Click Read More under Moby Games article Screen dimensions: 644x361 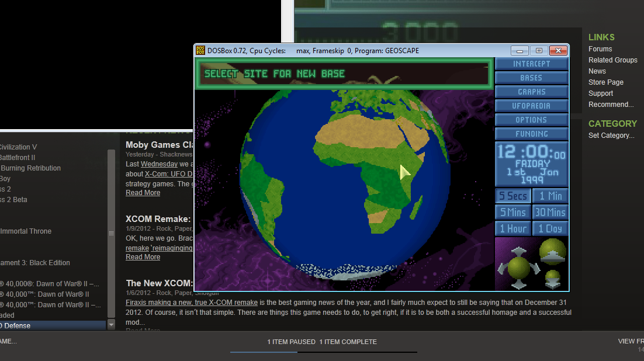143,193
